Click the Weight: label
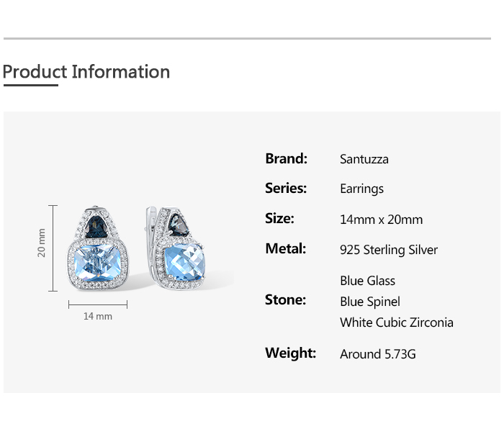The image size is (504, 429). (x=290, y=353)
